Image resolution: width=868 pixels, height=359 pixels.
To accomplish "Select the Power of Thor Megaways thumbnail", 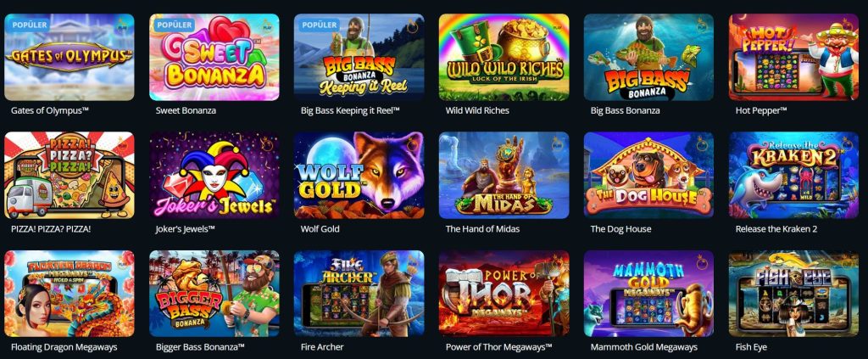I will (504, 294).
